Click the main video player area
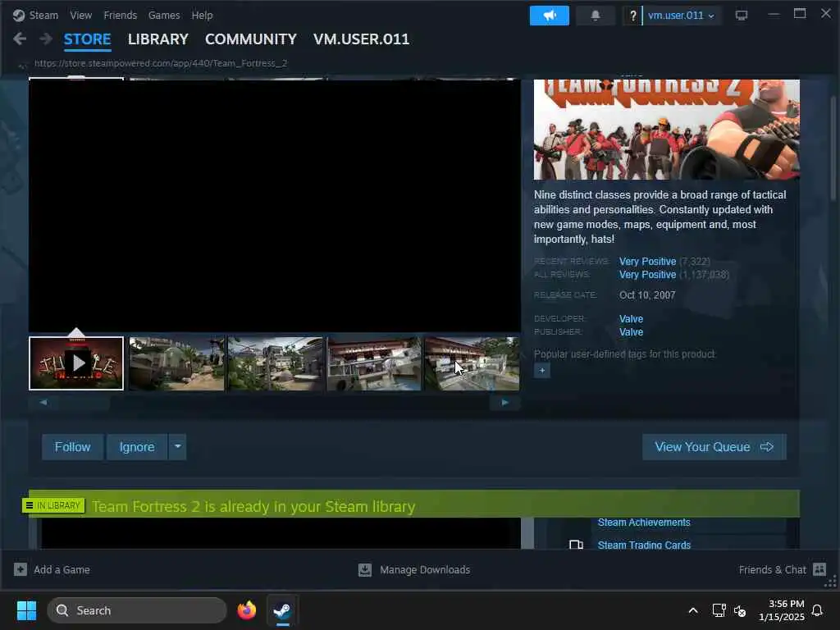Viewport: 840px width, 630px height. click(x=274, y=206)
